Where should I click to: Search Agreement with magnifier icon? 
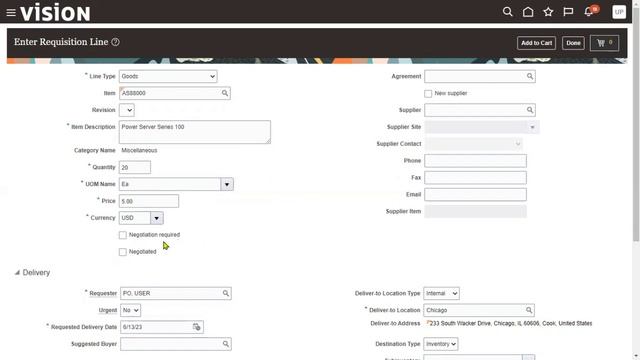(529, 76)
